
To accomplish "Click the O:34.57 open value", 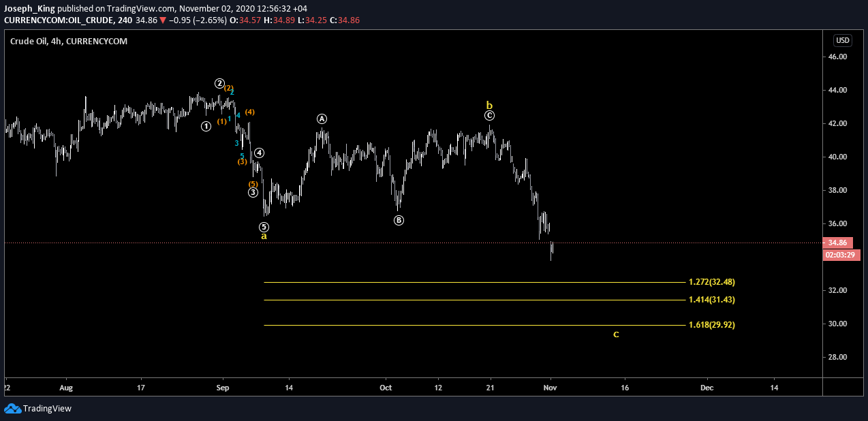I will [x=245, y=20].
